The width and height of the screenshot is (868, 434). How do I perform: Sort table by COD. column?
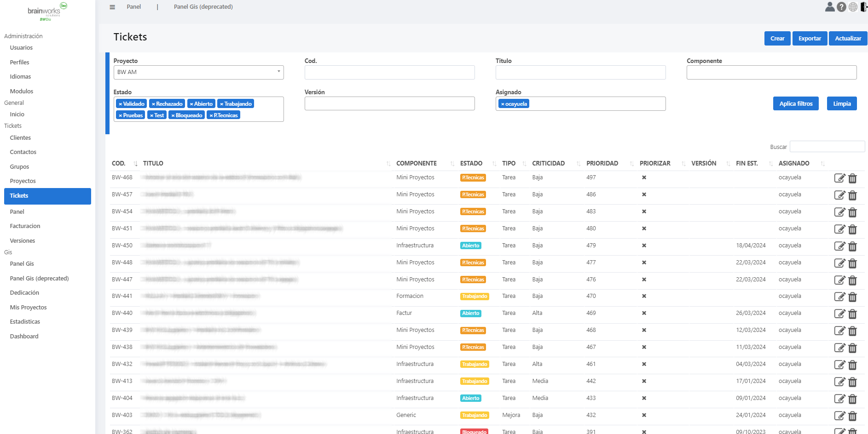coord(124,163)
